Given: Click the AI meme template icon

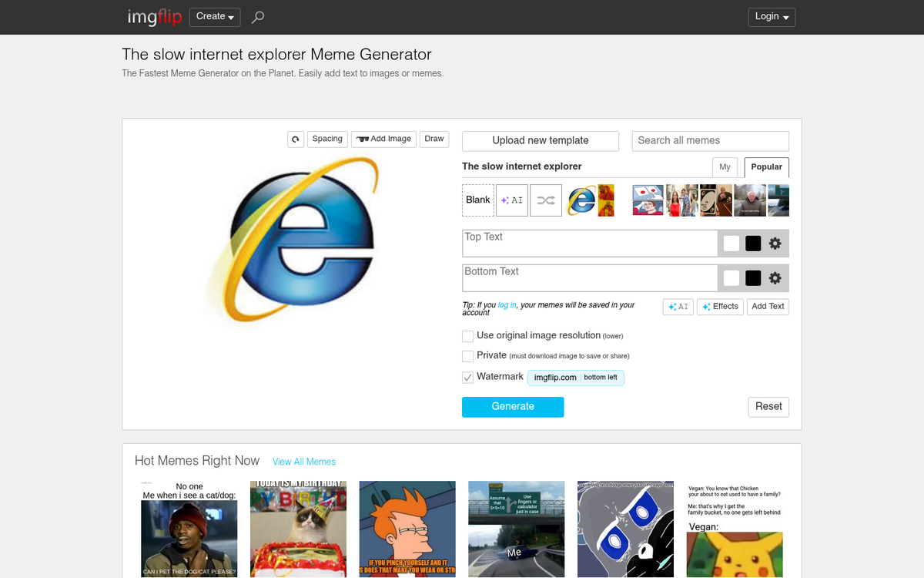Looking at the screenshot, I should [512, 200].
